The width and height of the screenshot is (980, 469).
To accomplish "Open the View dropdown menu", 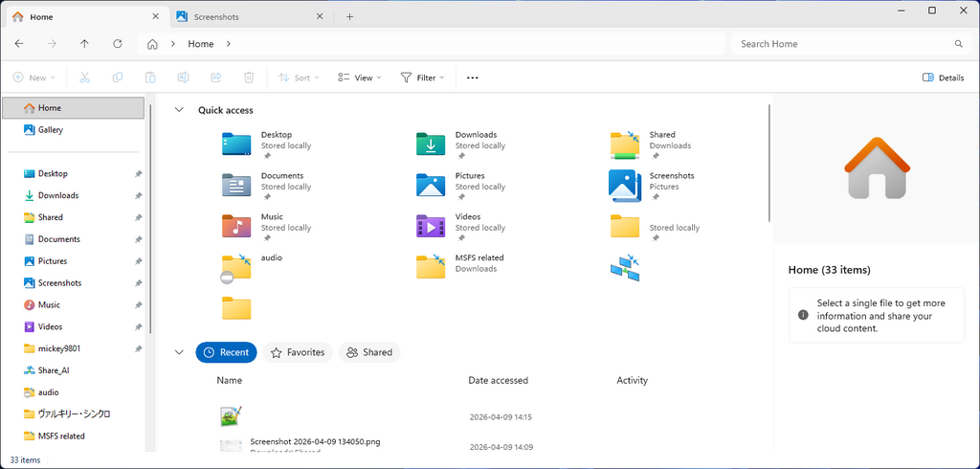I will point(359,78).
